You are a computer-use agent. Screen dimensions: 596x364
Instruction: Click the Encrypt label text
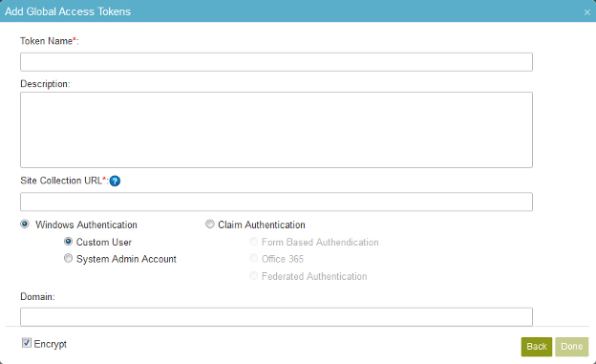pyautogui.click(x=51, y=344)
